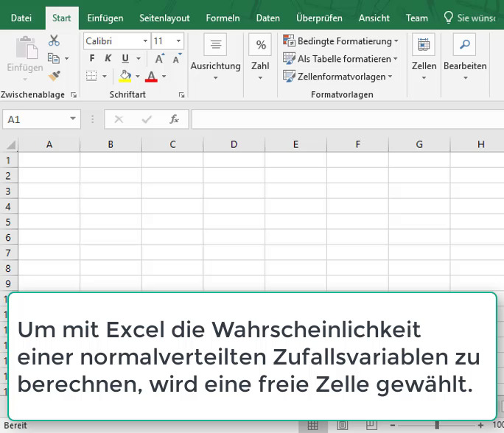Viewport: 504px width, 433px height.
Task: Apply yellow fill color bucket
Action: (125, 77)
